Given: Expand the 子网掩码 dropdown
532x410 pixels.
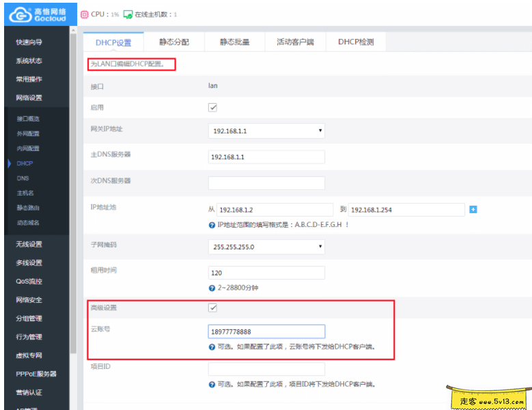Looking at the screenshot, I should tap(266, 247).
